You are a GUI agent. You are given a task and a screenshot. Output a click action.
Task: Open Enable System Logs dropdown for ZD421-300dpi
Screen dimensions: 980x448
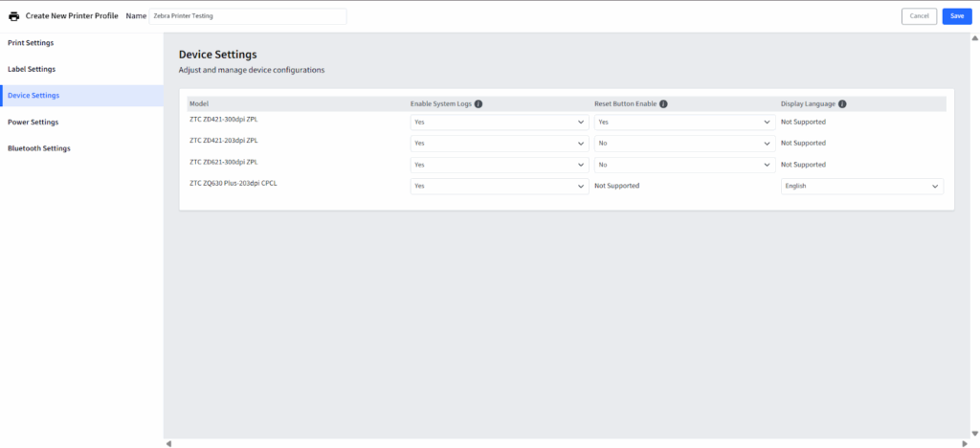point(499,123)
